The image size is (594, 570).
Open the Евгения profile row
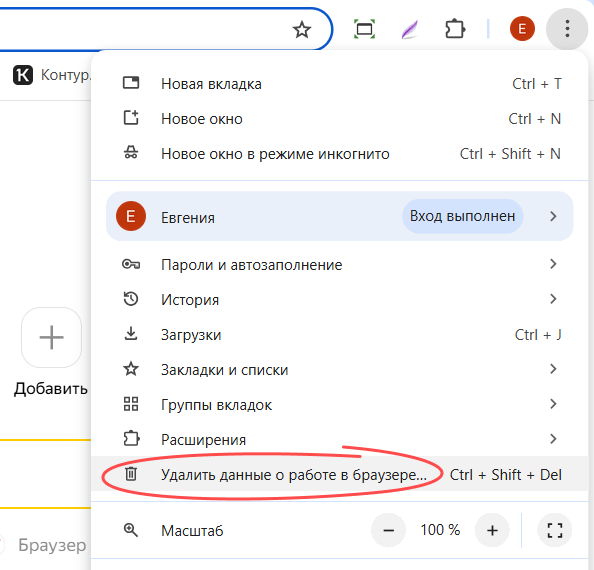pos(340,216)
